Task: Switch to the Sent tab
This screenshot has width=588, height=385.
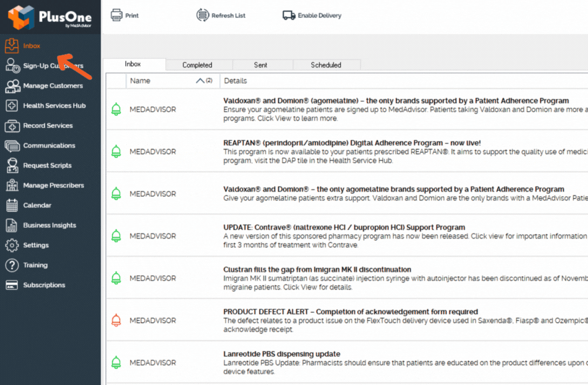Action: 261,65
